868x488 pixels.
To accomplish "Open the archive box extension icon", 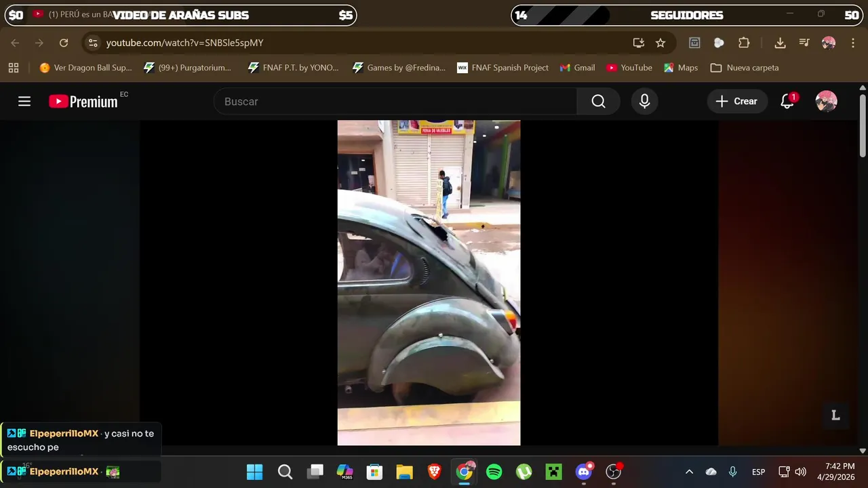I will (694, 43).
